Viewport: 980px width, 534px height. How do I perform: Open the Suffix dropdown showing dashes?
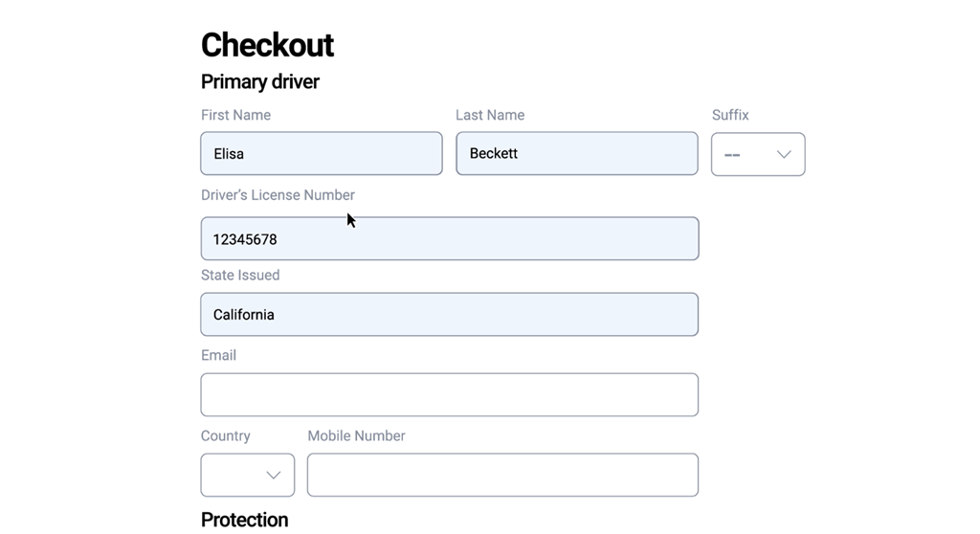(757, 154)
